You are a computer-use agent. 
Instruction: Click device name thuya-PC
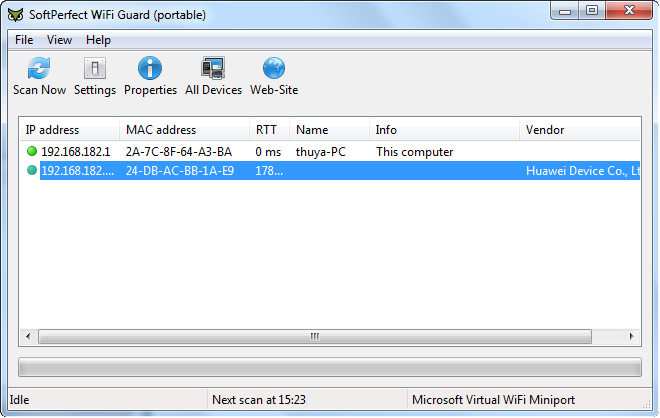321,152
